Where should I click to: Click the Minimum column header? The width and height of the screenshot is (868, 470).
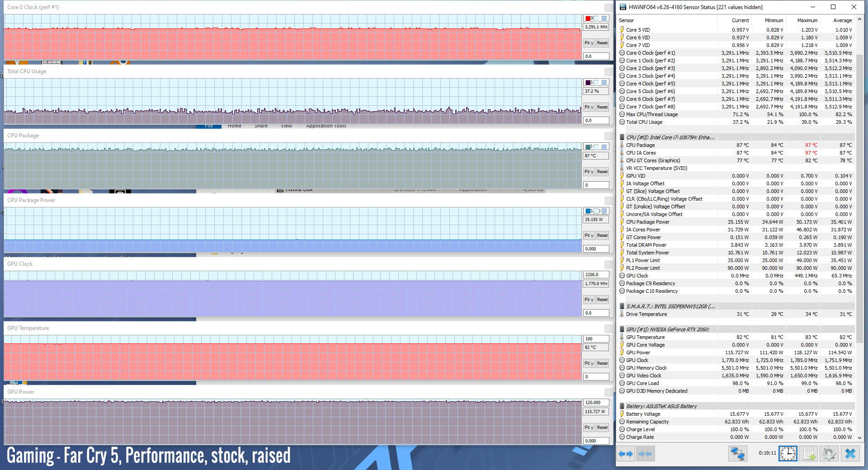pyautogui.click(x=774, y=20)
